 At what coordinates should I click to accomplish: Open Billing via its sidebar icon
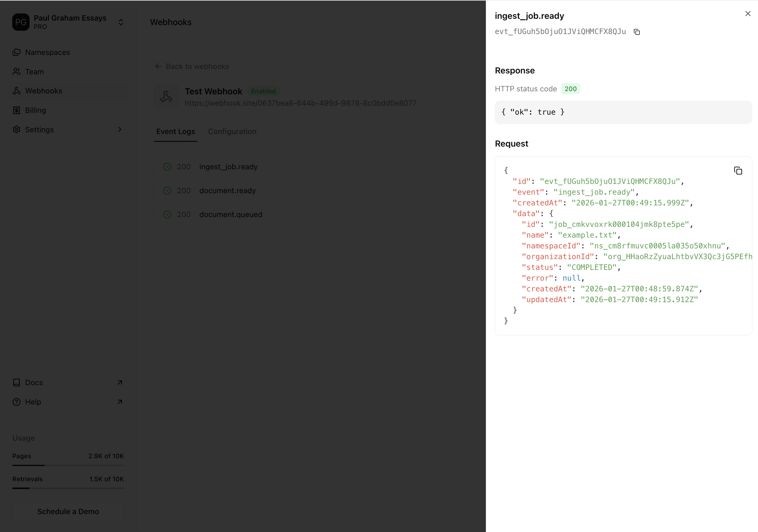pos(17,110)
